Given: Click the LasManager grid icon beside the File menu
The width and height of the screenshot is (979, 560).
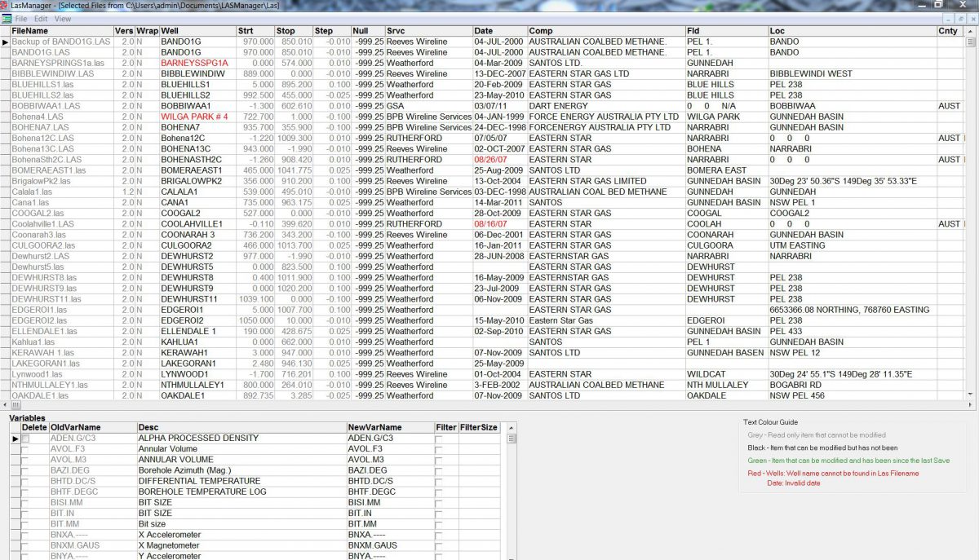Looking at the screenshot, I should [6, 17].
